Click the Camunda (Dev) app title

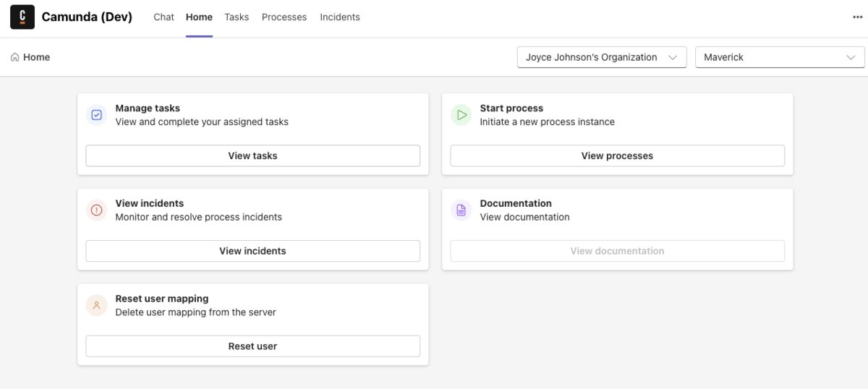(87, 17)
